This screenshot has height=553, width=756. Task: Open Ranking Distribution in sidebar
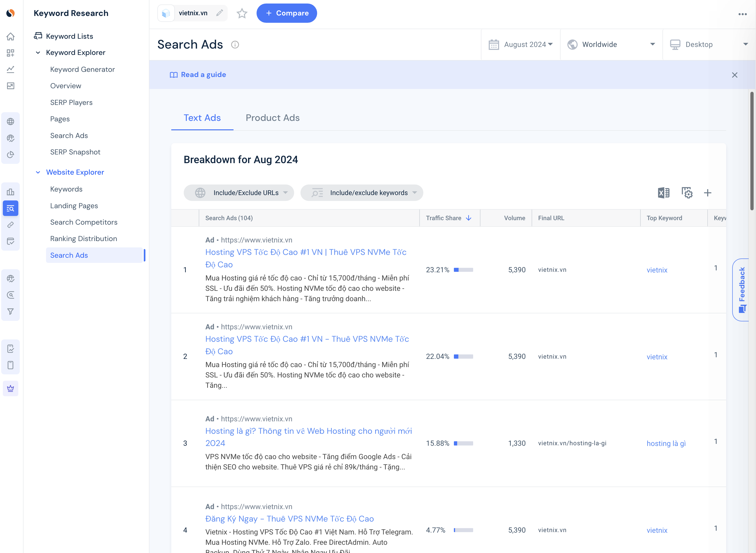[x=84, y=239]
